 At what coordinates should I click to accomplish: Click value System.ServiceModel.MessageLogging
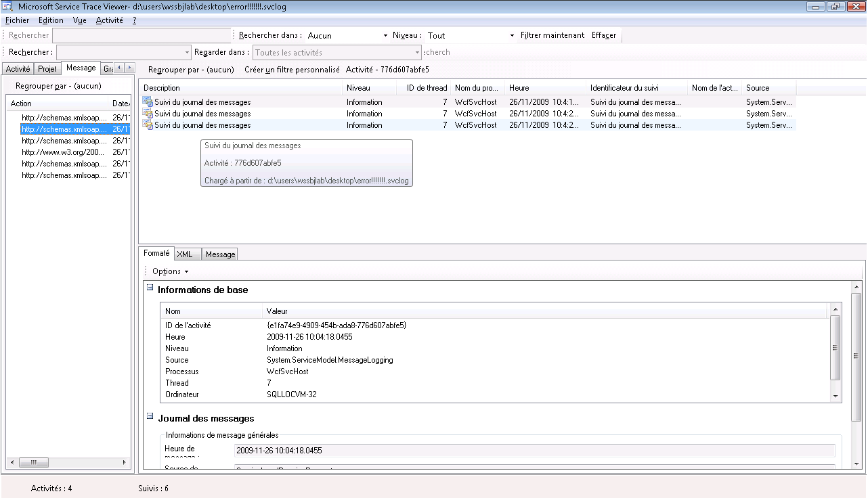pos(330,360)
